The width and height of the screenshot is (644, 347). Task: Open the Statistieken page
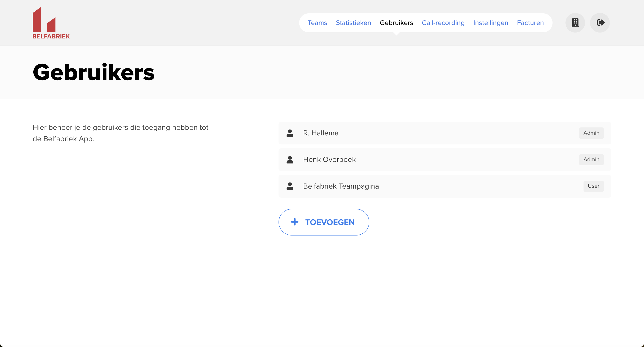tap(353, 23)
